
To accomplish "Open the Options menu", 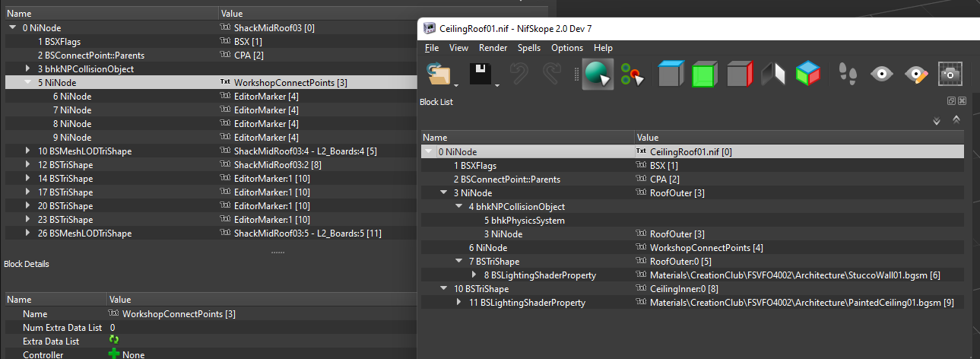I will click(567, 48).
